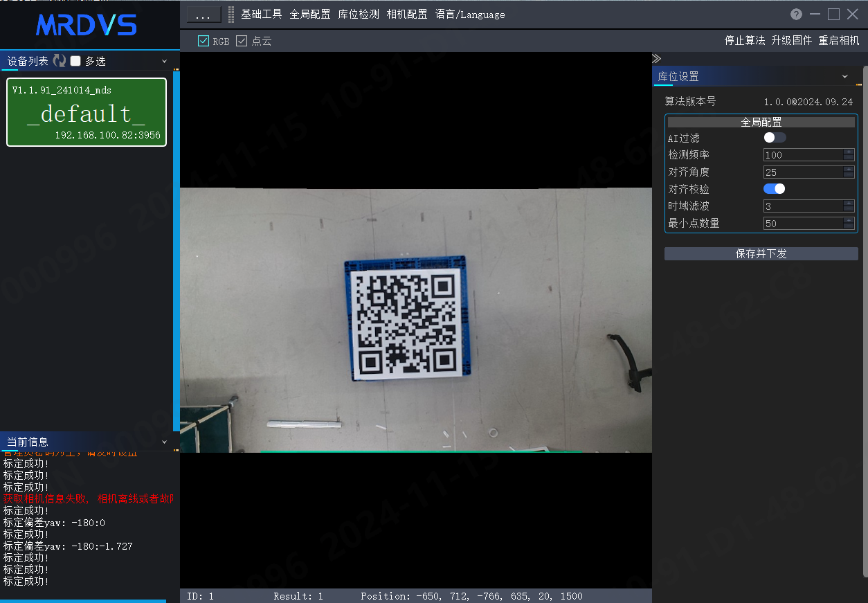This screenshot has width=868, height=603.
Task: Click the log line "标定偏差yaw: -180:-1.727"
Action: point(68,546)
